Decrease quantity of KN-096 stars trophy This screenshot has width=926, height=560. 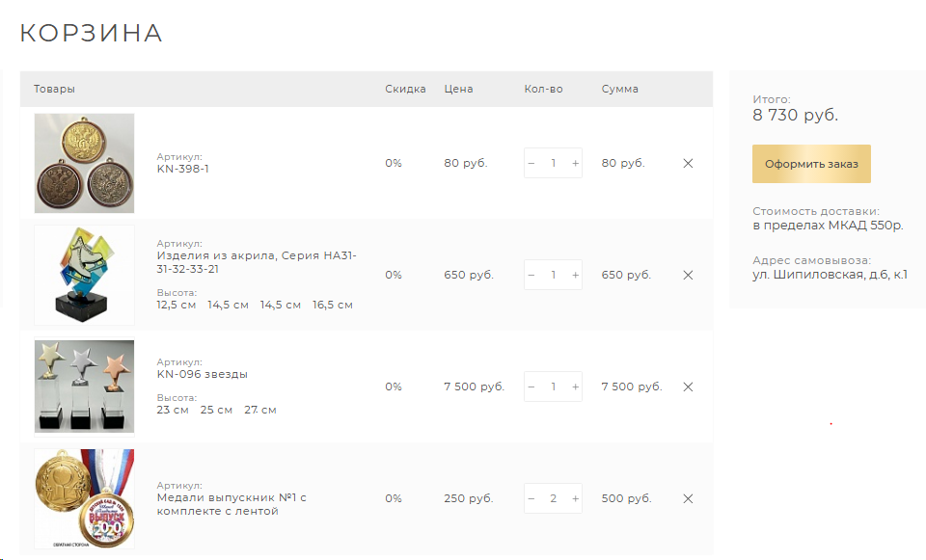pyautogui.click(x=531, y=387)
